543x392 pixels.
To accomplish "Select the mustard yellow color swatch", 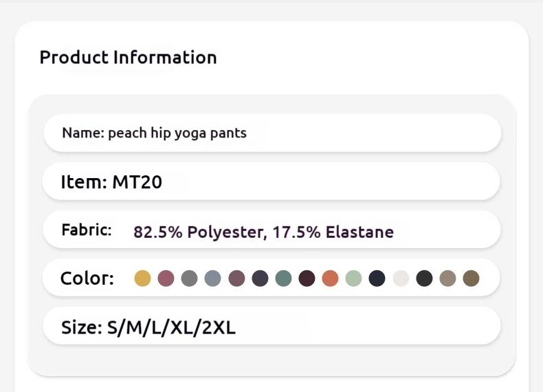I will pos(142,279).
